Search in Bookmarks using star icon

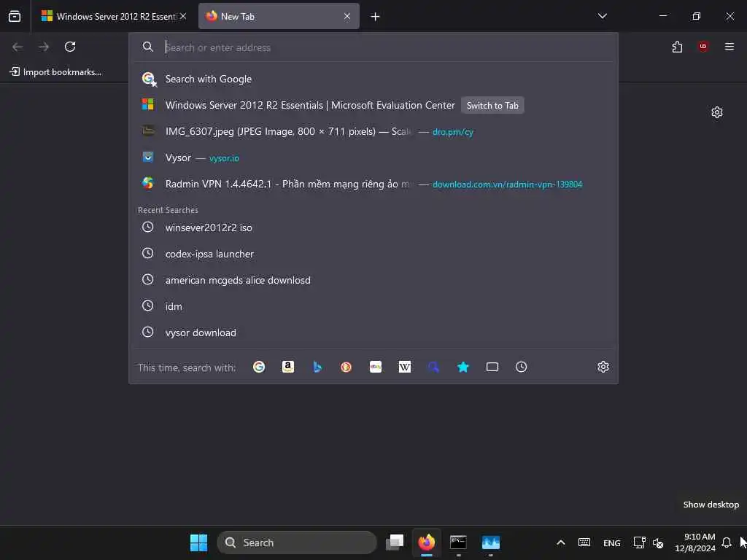click(x=463, y=367)
